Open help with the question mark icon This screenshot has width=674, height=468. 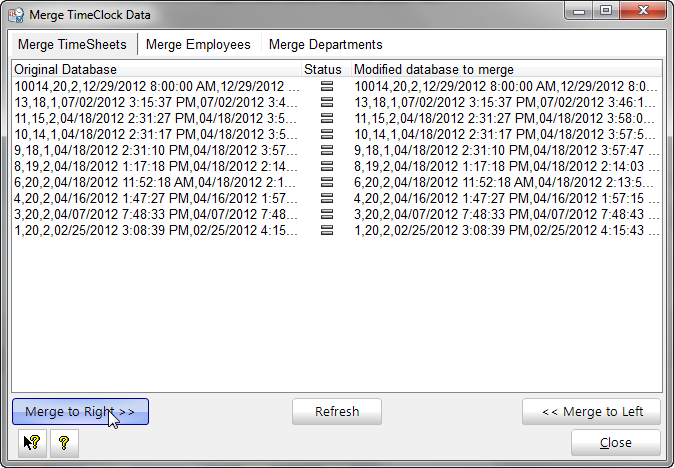63,443
